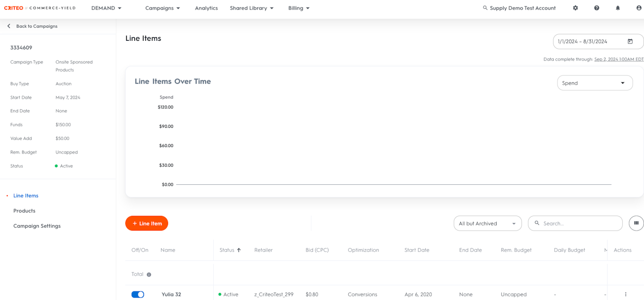The height and width of the screenshot is (300, 644).
Task: Open the Yulia 32 row actions menu
Action: point(626,294)
